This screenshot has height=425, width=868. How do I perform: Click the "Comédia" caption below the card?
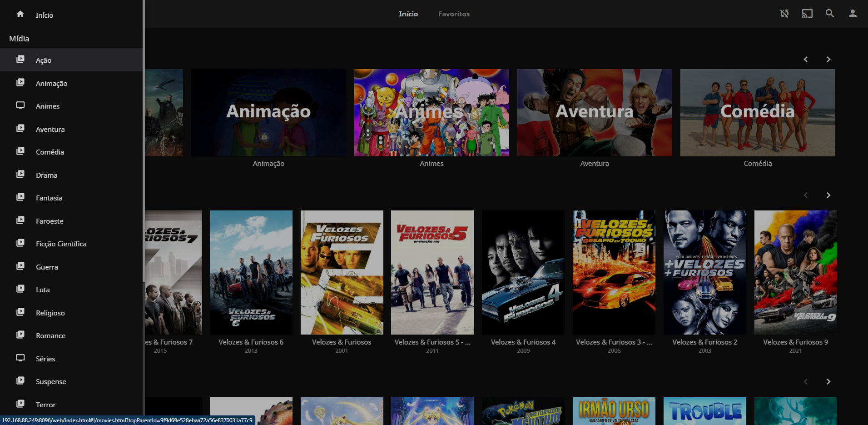[x=758, y=164]
